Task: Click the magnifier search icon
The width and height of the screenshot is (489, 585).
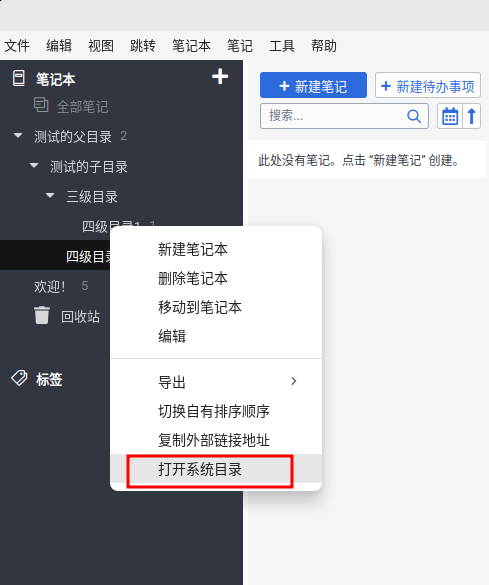Action: click(414, 116)
